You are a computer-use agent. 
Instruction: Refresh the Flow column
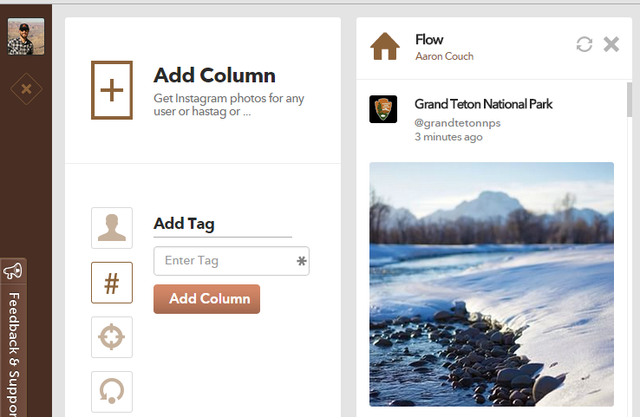585,44
